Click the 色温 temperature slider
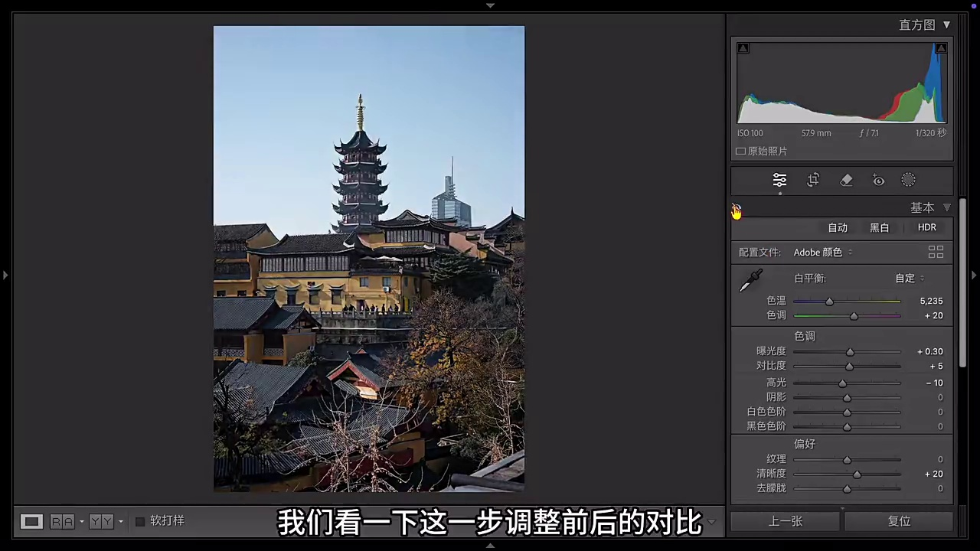The width and height of the screenshot is (980, 551). (847, 302)
